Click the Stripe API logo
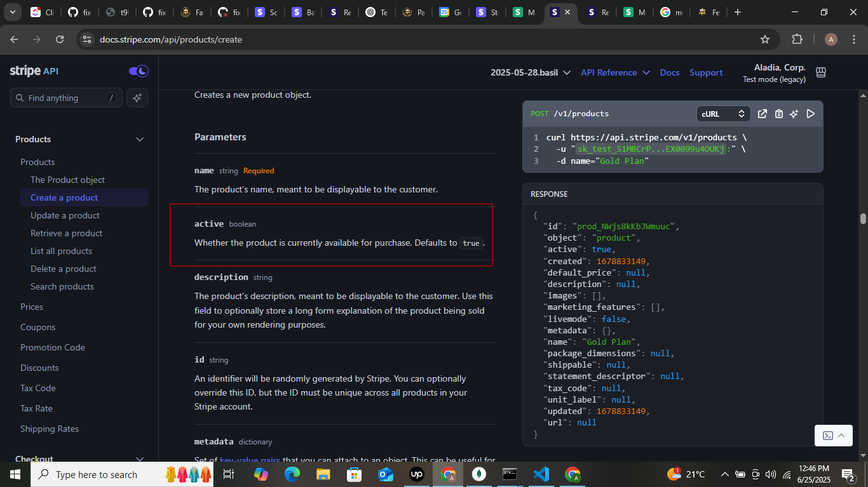Screen dimensions: 868x487 click(x=34, y=71)
